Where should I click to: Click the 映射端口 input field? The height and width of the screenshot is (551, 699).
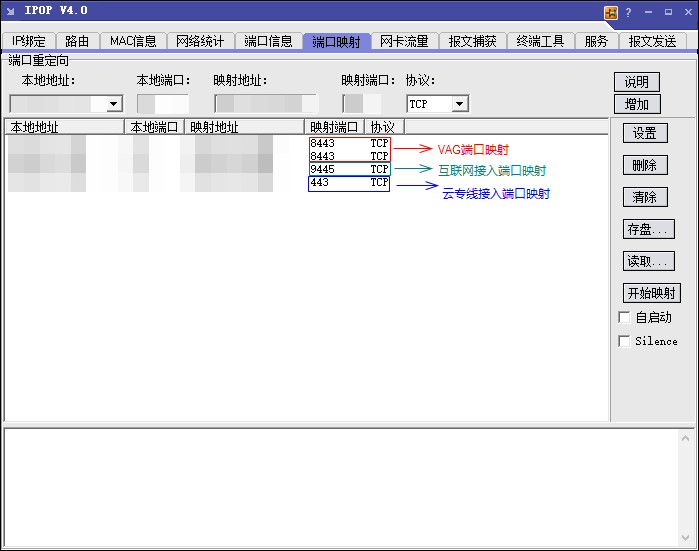(362, 104)
